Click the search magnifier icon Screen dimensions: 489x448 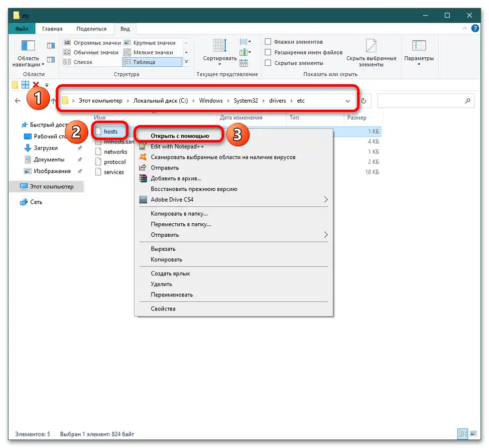[x=468, y=101]
